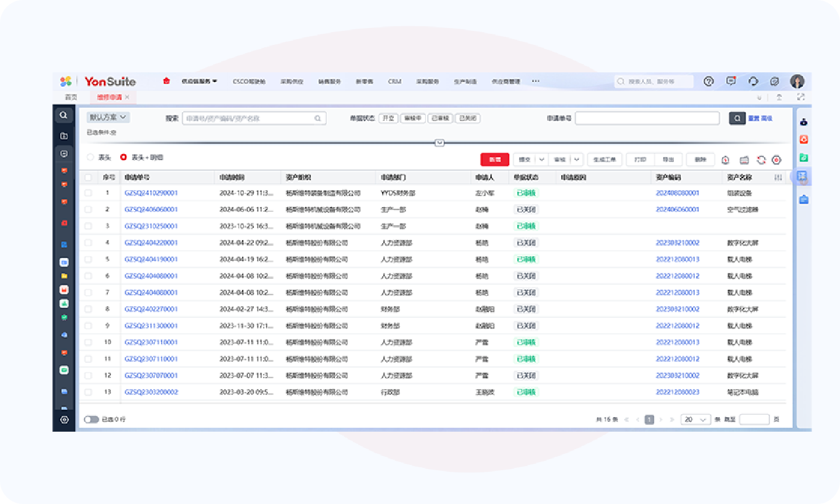Switch to the 首页 tab

click(71, 97)
